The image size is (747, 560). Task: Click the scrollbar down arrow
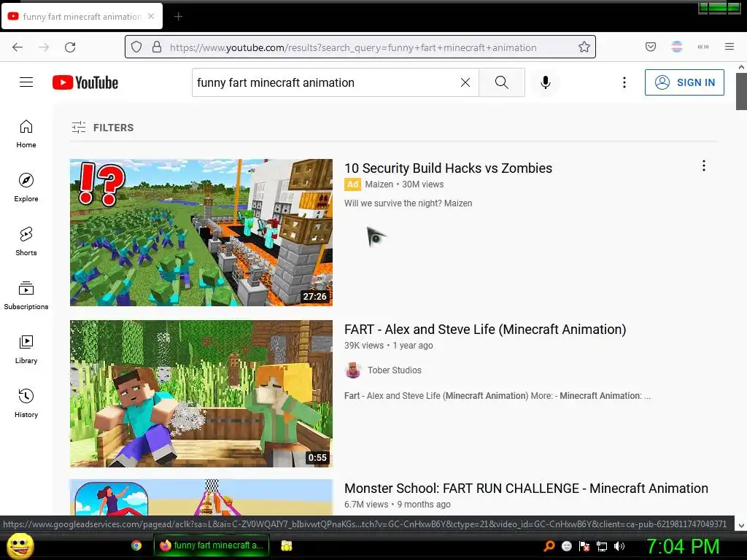coord(741,526)
